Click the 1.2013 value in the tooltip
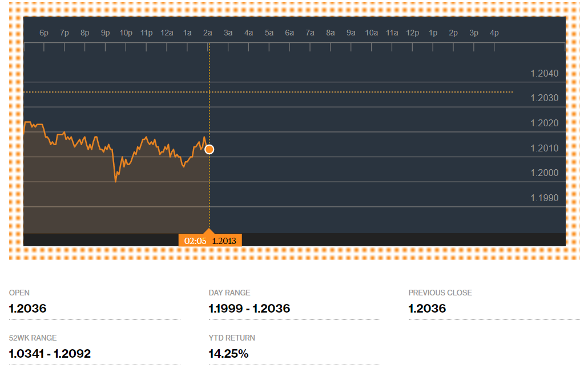The height and width of the screenshot is (372, 588). click(x=224, y=241)
